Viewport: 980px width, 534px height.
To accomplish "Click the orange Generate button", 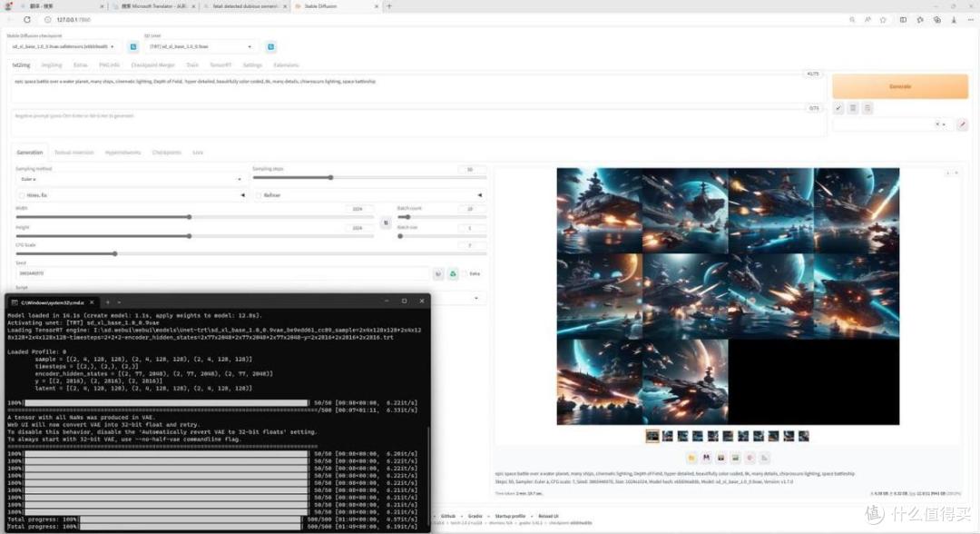I will tap(900, 86).
